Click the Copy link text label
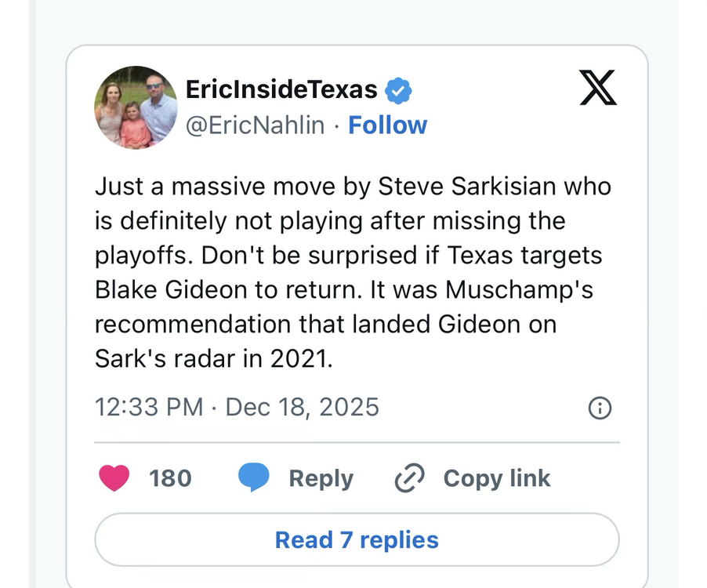707x588 pixels. 497,478
